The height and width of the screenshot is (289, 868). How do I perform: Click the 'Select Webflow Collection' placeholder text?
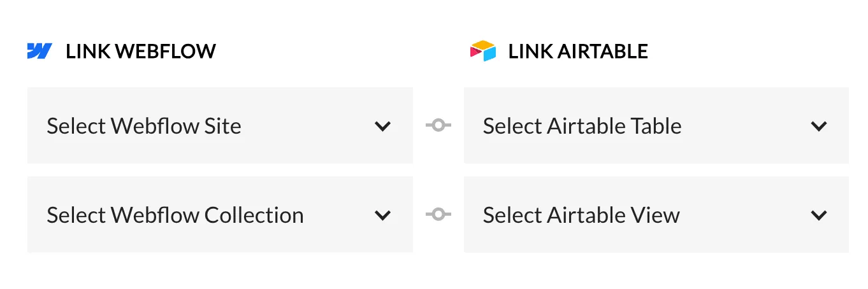(x=175, y=215)
